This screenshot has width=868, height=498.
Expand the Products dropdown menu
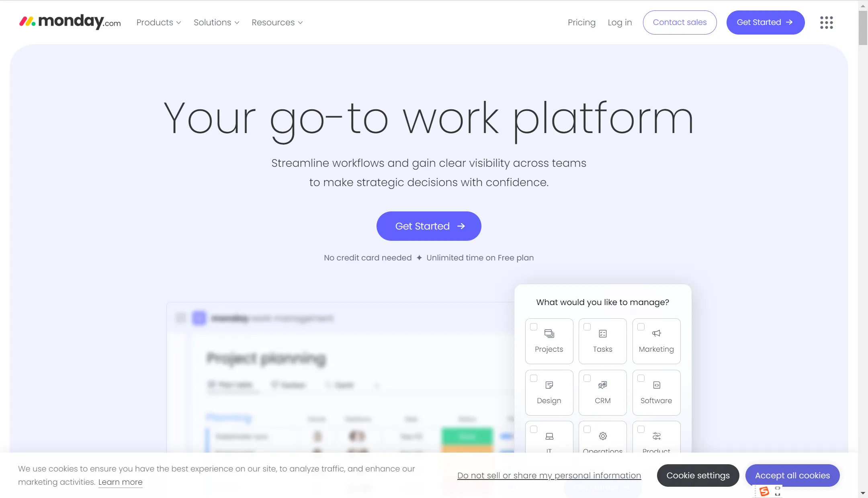pyautogui.click(x=159, y=22)
